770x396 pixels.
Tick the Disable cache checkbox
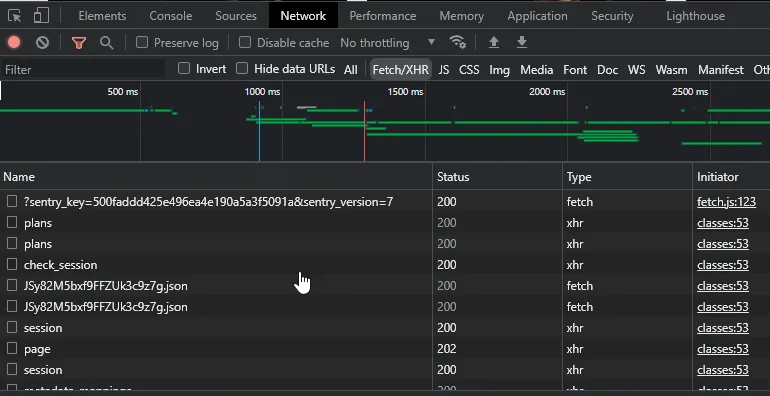(x=245, y=42)
